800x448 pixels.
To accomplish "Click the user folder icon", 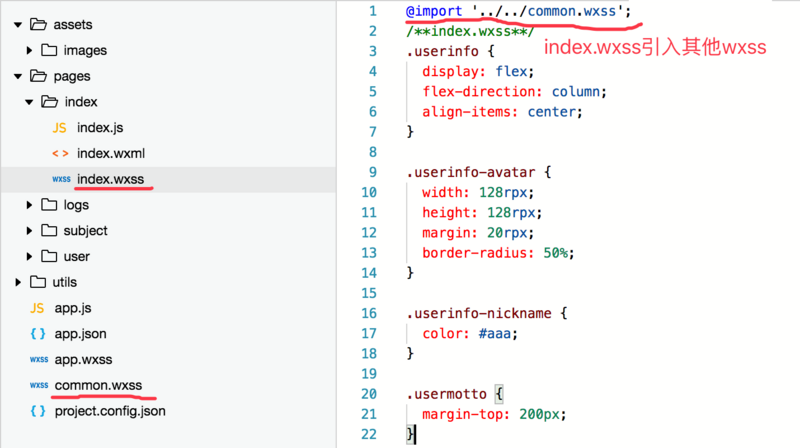I will tap(49, 256).
